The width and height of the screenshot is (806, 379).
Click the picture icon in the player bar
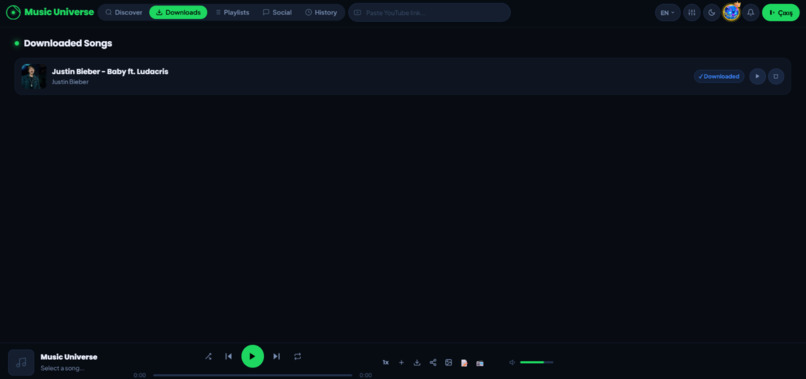point(448,363)
